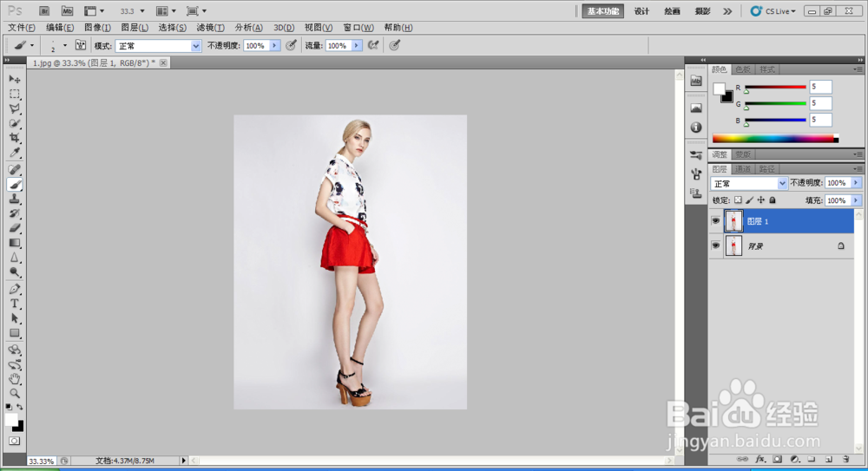Select the Zoom tool in toolbox
868x471 pixels.
(15, 394)
